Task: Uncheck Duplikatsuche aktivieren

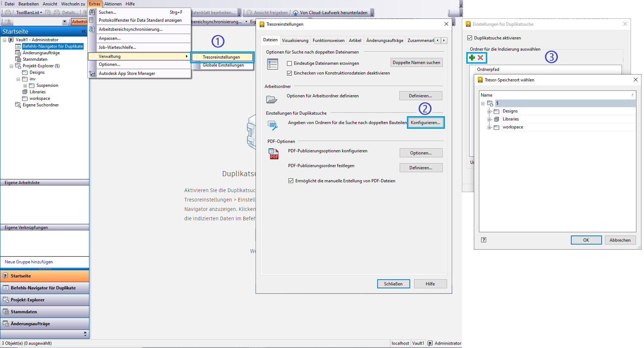Action: point(470,38)
